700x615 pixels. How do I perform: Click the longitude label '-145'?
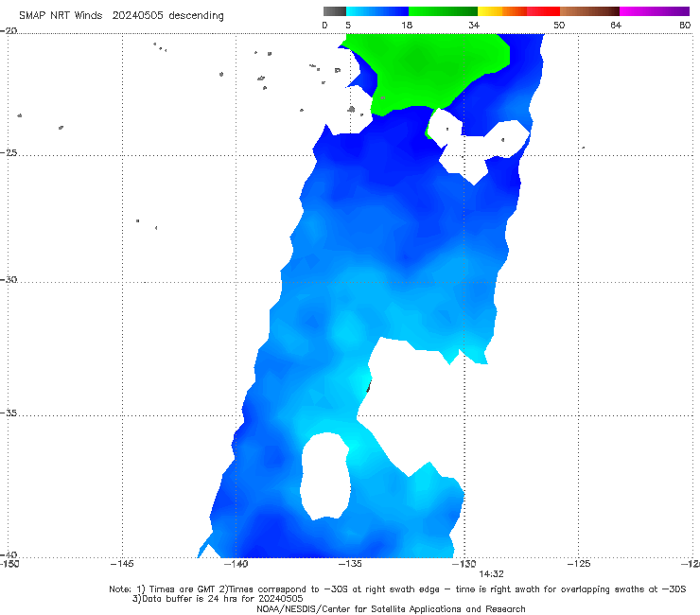[x=122, y=564]
